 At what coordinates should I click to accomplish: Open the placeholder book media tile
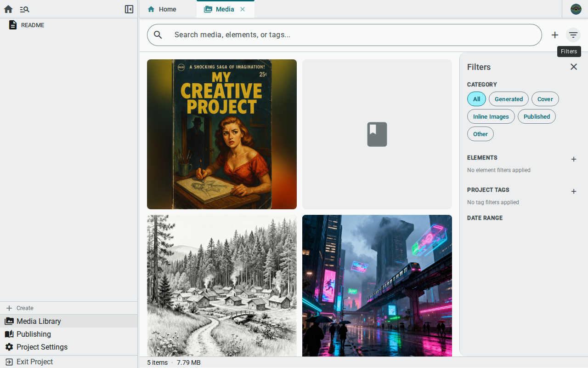tap(377, 134)
